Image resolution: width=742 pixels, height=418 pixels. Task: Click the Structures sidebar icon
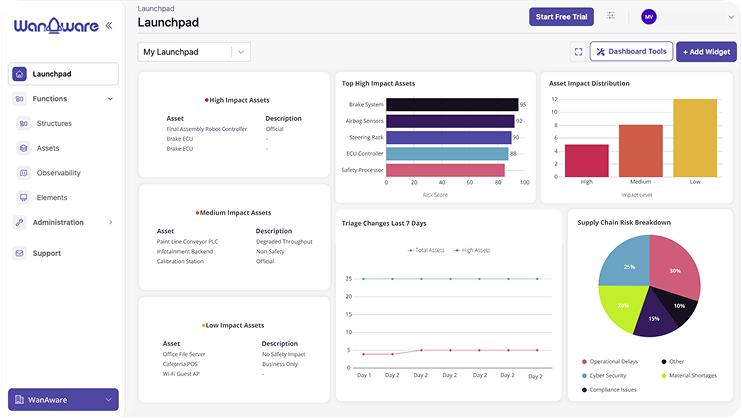(23, 124)
